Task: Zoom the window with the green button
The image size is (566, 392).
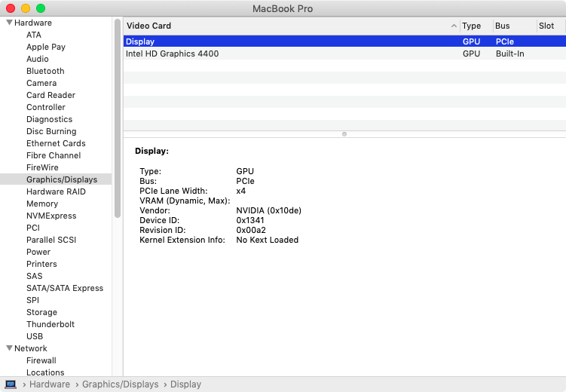Action: pyautogui.click(x=41, y=8)
